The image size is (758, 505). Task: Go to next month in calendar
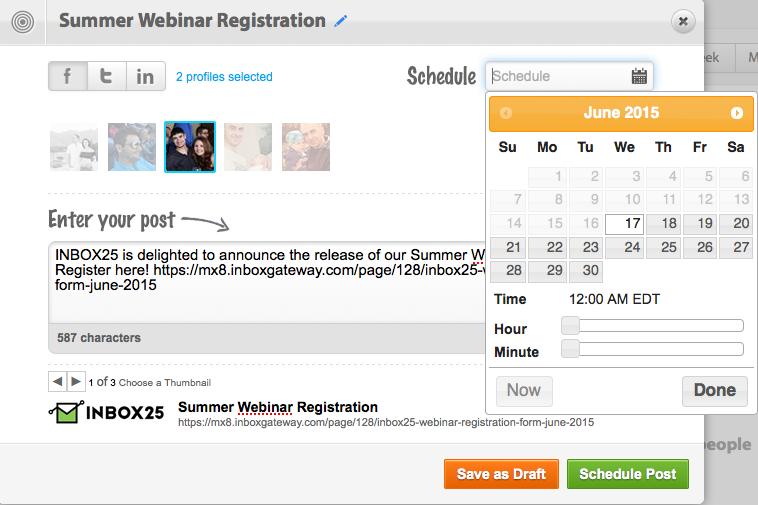click(737, 113)
